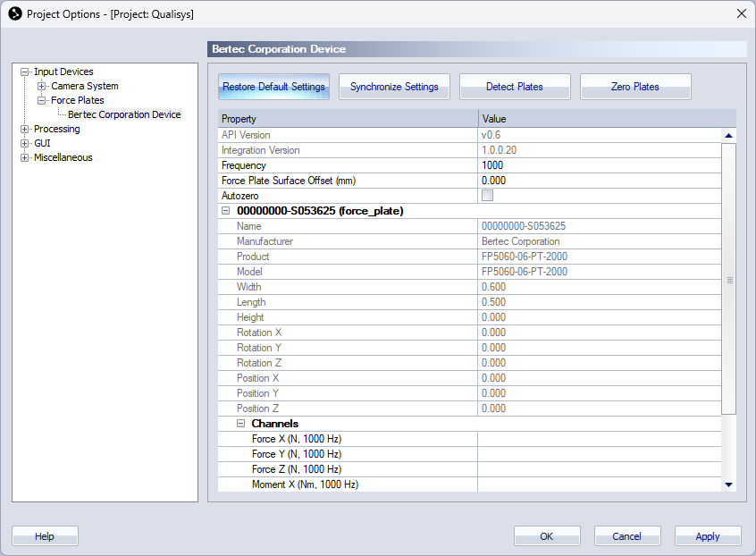Edit Force Plate Surface Offset value

[600, 181]
